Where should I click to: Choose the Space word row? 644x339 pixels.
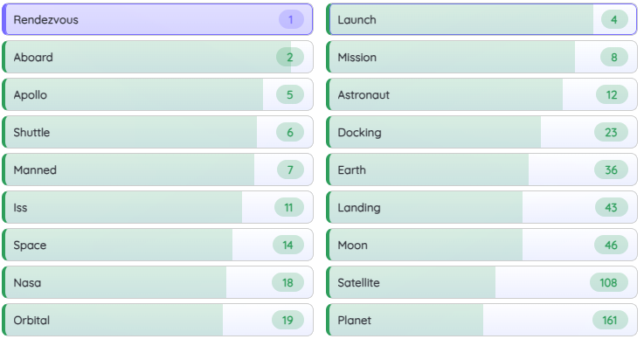(x=157, y=245)
